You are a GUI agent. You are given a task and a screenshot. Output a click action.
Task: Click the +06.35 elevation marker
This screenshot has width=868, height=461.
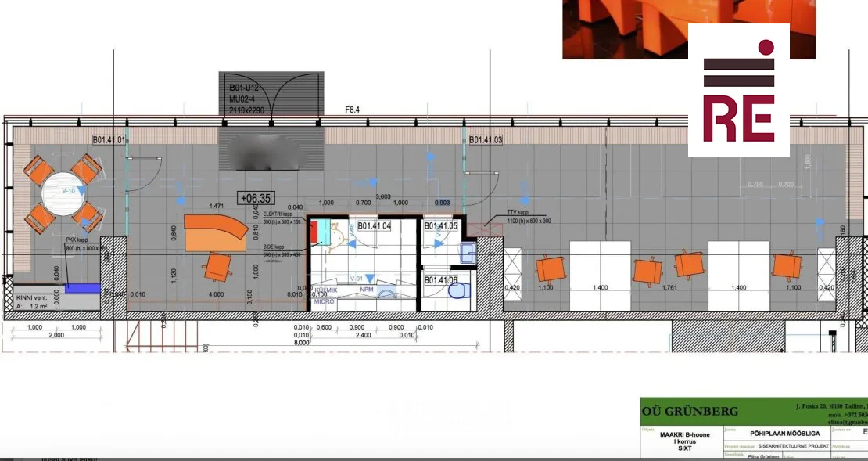(254, 199)
